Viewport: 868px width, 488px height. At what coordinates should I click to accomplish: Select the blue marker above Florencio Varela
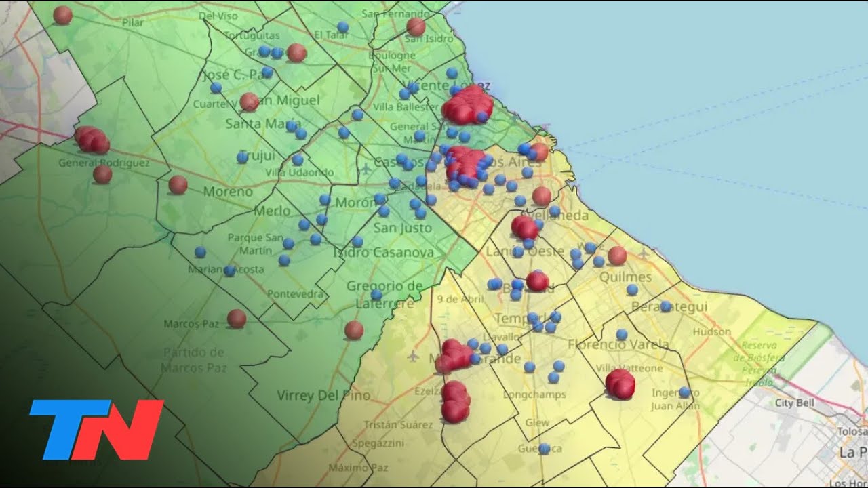tap(621, 334)
